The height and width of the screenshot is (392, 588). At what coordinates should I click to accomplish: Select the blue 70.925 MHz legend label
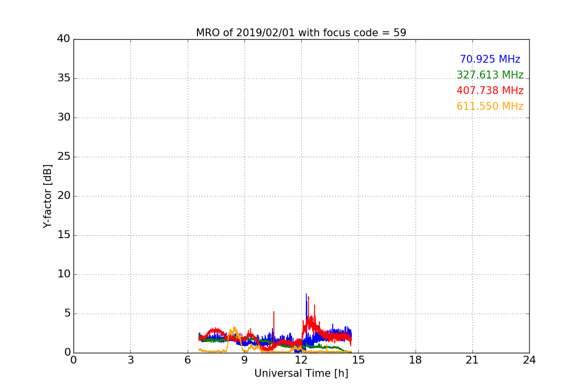(x=490, y=59)
